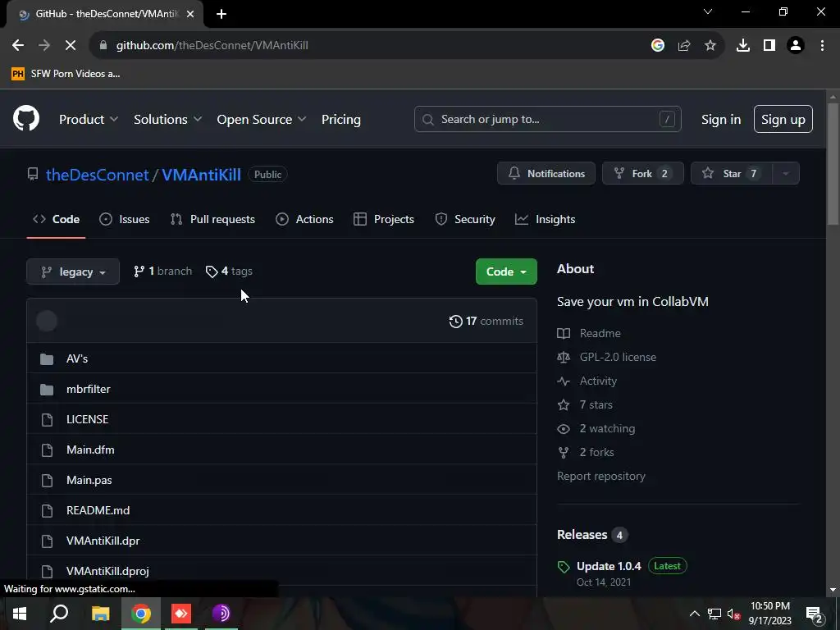Screen dimensions: 840x630
Task: Open the VMAntiKill repository link
Action: (202, 175)
